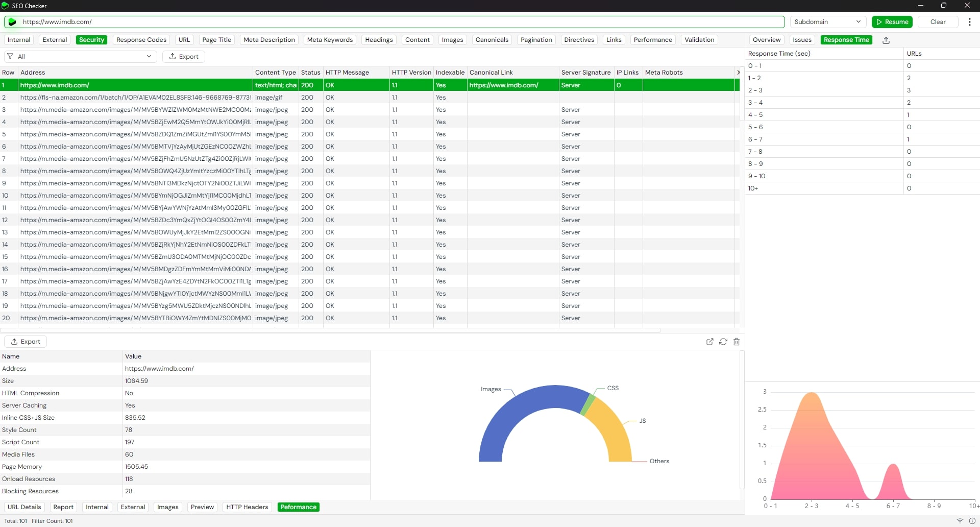Click the Resume button
980x527 pixels.
892,22
